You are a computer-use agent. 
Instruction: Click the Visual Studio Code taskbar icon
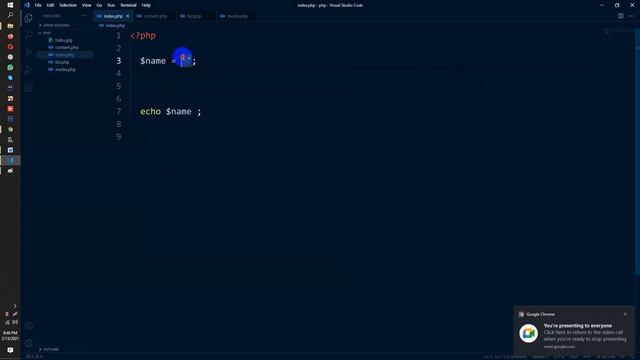click(x=10, y=160)
